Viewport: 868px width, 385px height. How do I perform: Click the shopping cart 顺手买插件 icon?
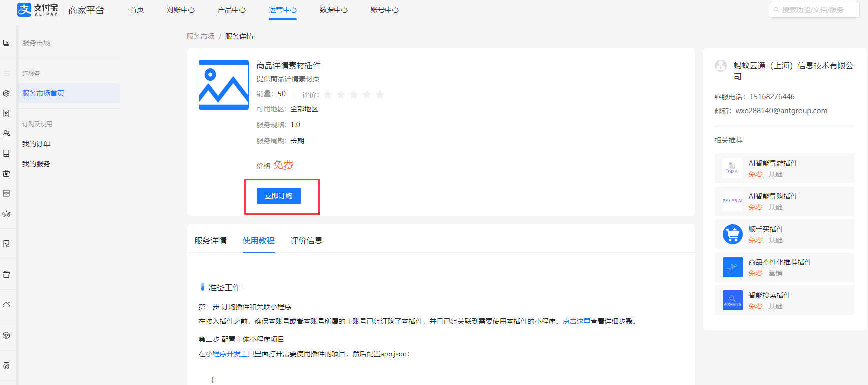[x=732, y=234]
